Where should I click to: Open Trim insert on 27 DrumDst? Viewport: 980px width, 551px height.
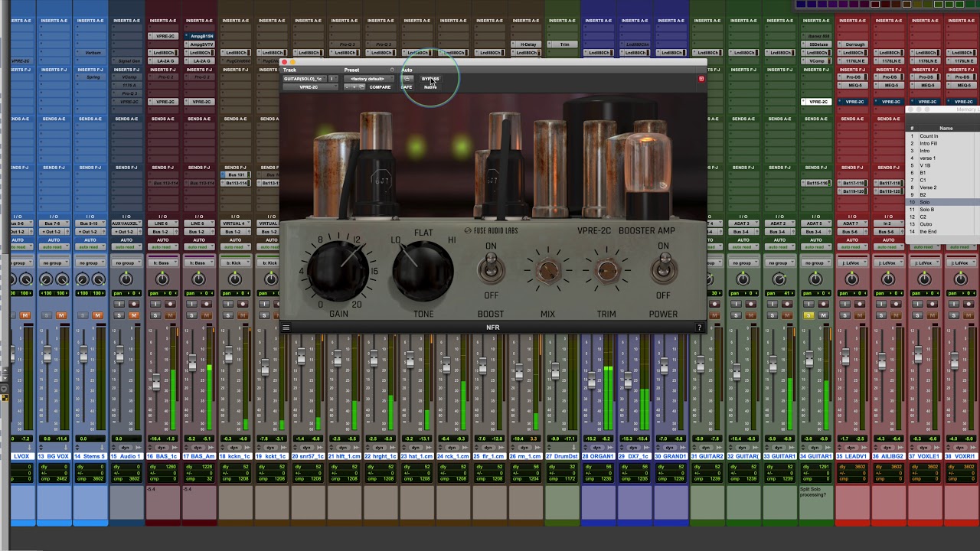click(x=563, y=44)
